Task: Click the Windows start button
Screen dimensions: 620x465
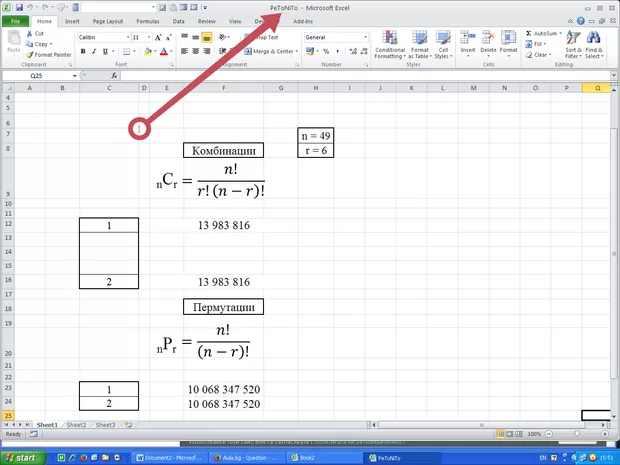Action: coord(23,458)
